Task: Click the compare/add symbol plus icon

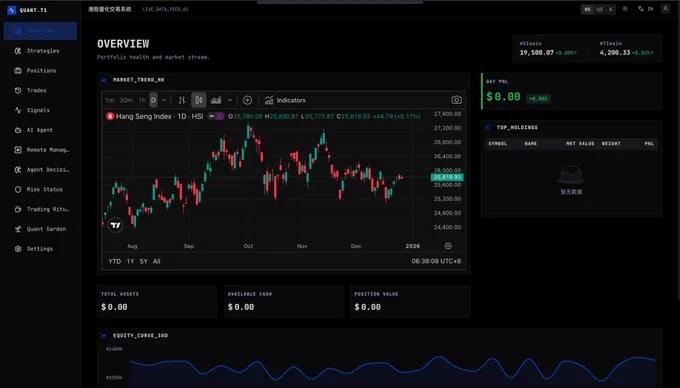Action: [x=247, y=100]
